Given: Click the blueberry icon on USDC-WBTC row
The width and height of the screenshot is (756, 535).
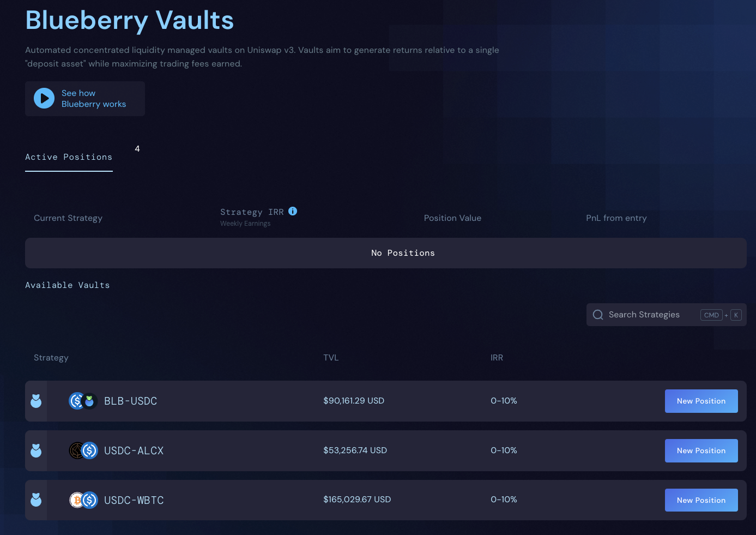Looking at the screenshot, I should (36, 500).
